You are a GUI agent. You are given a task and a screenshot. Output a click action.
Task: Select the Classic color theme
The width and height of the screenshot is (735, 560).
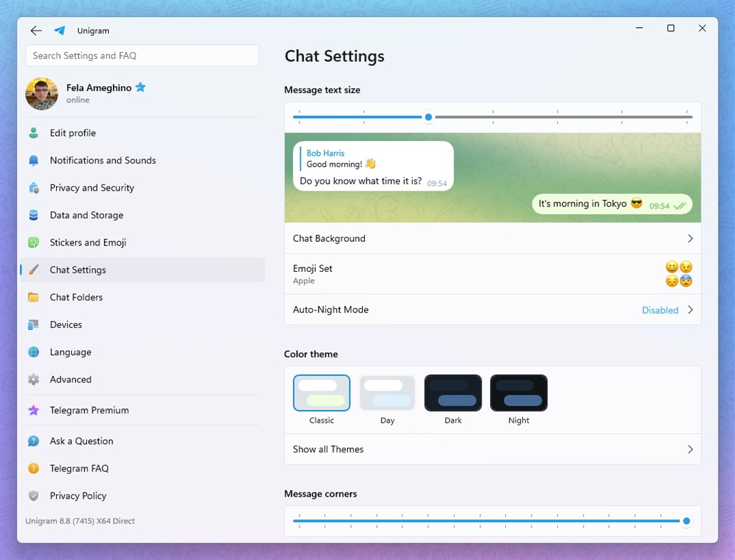coord(322,393)
